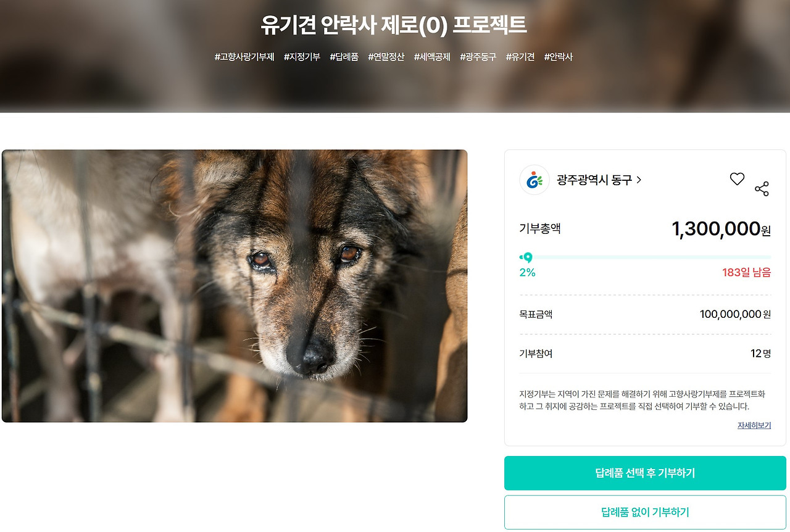Image resolution: width=790 pixels, height=532 pixels.
Task: Click the heart icon to like the project
Action: 737,179
